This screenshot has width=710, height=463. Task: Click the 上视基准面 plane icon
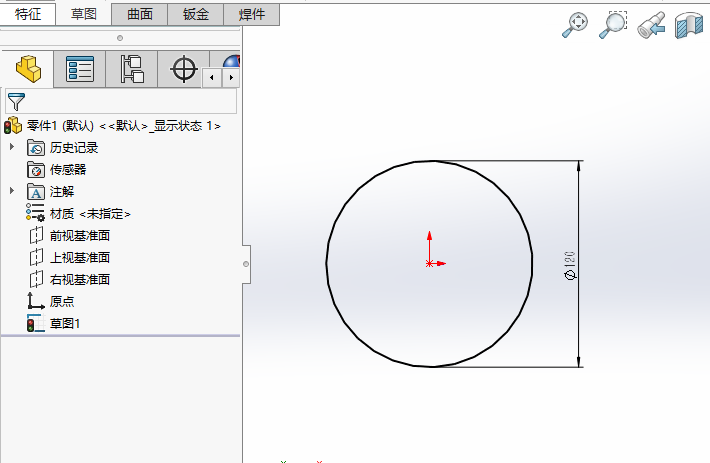[36, 258]
